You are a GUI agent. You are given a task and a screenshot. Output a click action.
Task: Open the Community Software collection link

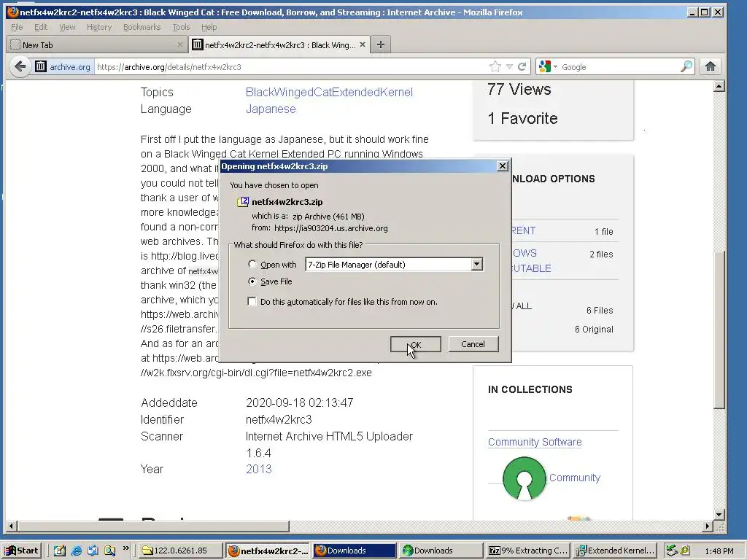pos(535,442)
